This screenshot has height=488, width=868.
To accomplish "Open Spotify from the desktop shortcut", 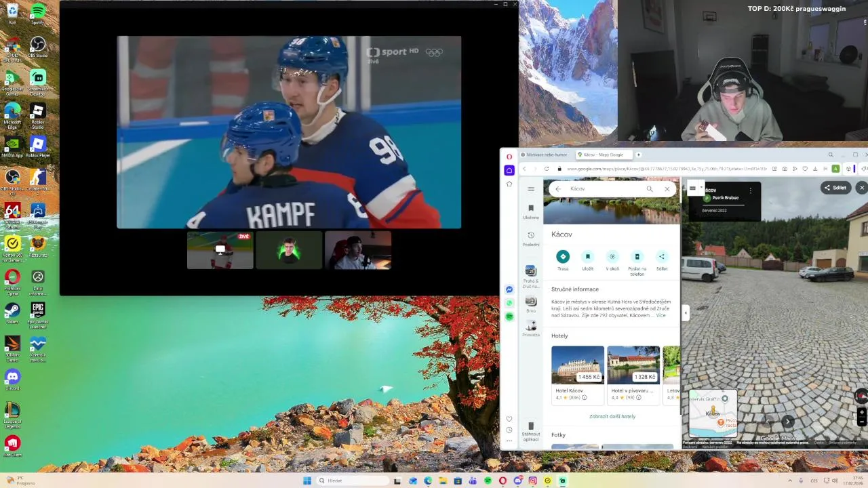I will pos(38,14).
